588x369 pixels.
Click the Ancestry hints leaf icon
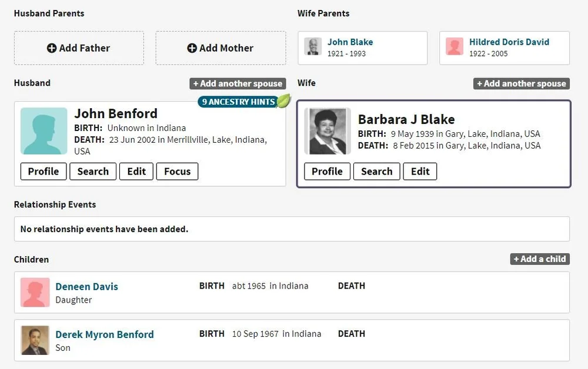click(x=284, y=100)
